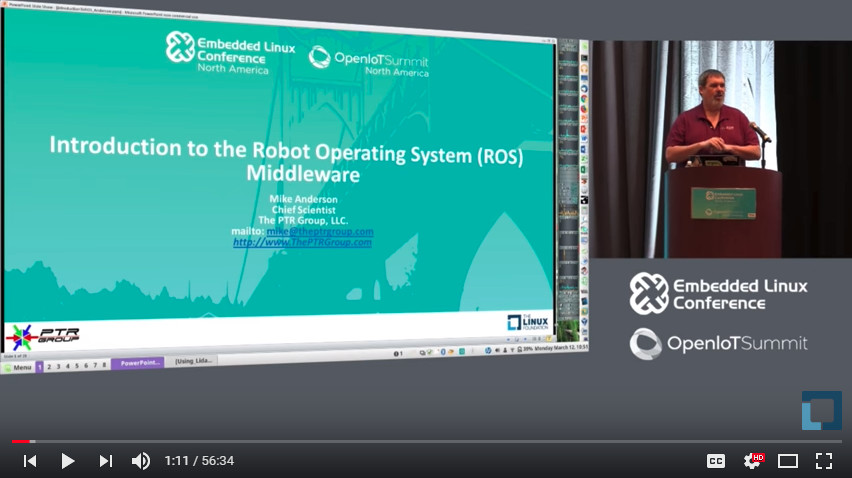Image resolution: width=852 pixels, height=478 pixels.
Task: Skip to the next video
Action: [x=105, y=461]
